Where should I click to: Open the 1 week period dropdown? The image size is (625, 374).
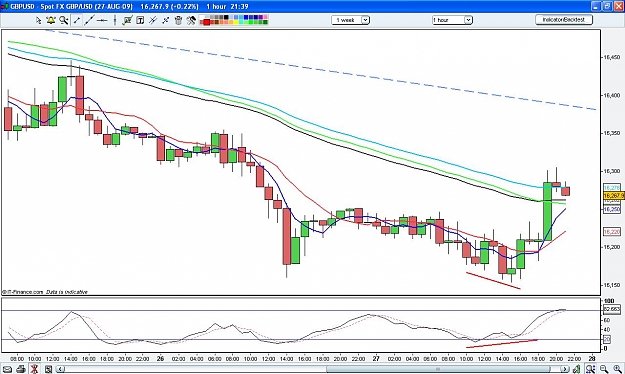pyautogui.click(x=350, y=20)
